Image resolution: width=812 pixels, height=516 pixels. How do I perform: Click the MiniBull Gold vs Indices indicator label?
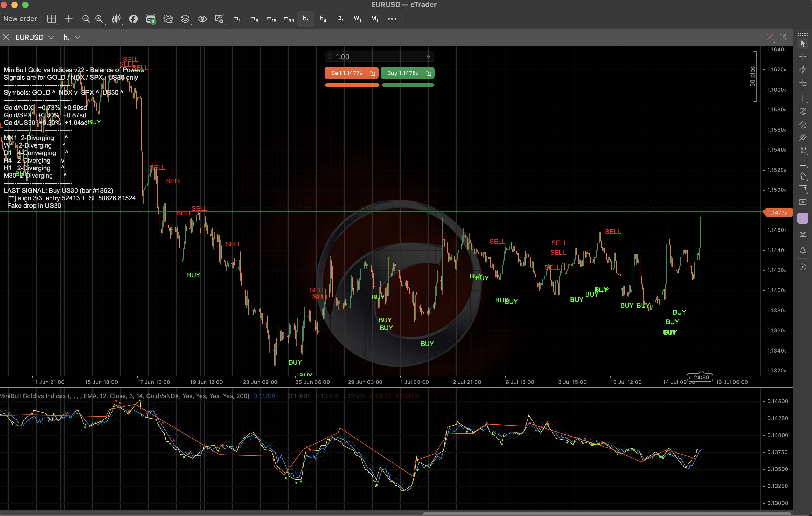click(125, 396)
